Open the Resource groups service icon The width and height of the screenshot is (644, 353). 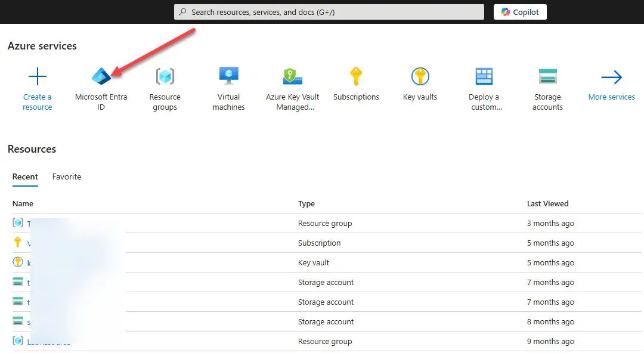tap(165, 76)
